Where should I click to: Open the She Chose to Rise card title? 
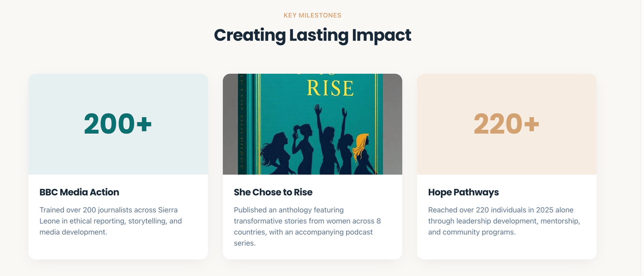pos(273,192)
